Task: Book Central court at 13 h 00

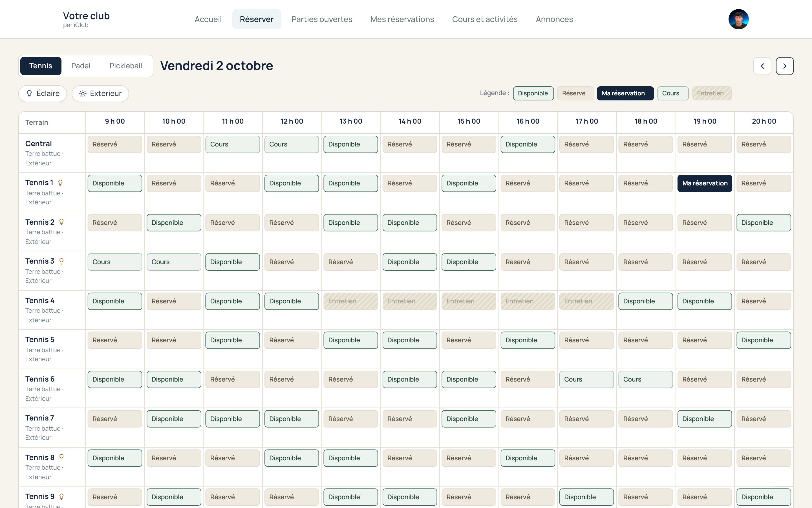Action: [351, 144]
